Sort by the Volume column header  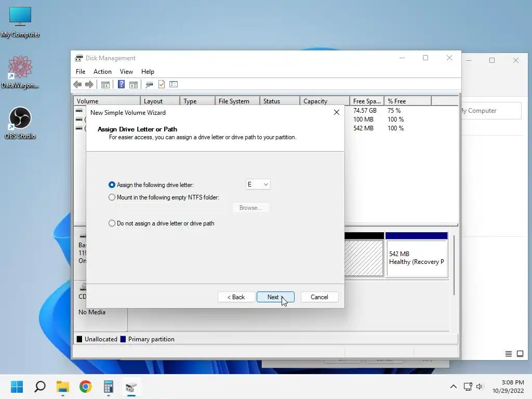[x=107, y=101]
